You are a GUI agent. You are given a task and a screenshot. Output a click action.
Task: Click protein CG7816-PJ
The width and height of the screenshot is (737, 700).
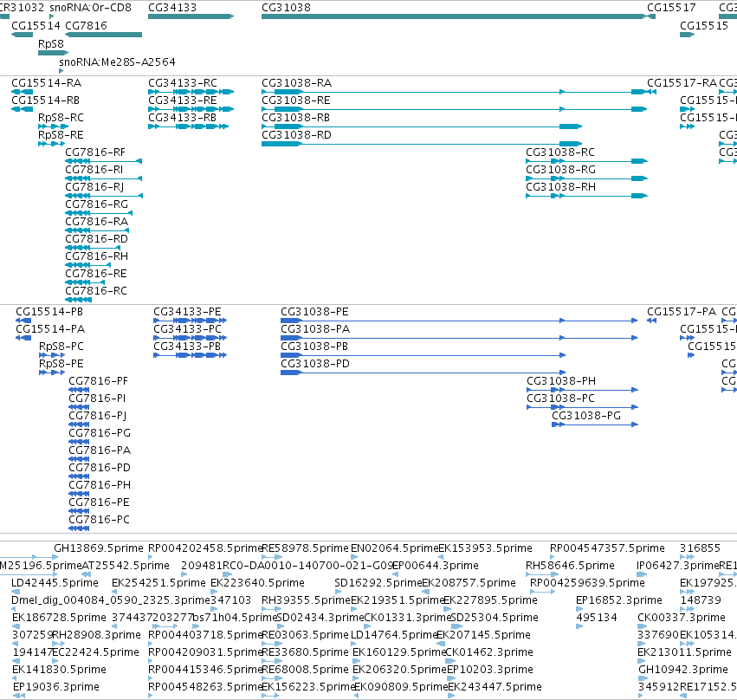point(97,416)
